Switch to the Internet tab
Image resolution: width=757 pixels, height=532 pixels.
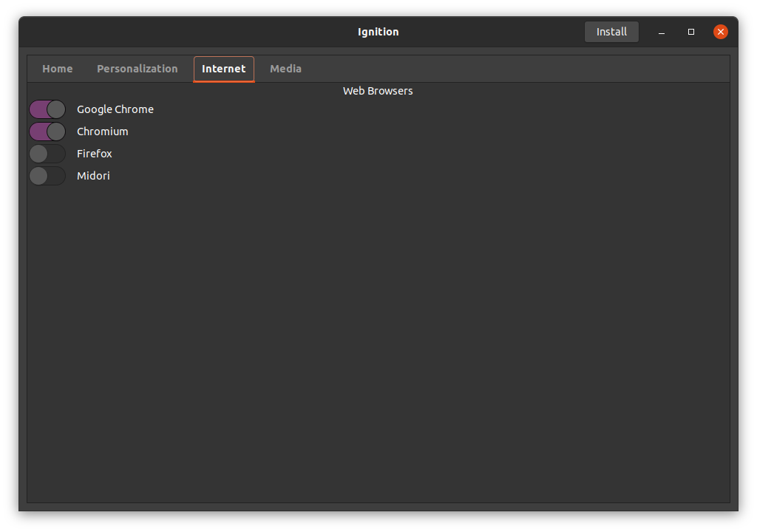click(223, 68)
